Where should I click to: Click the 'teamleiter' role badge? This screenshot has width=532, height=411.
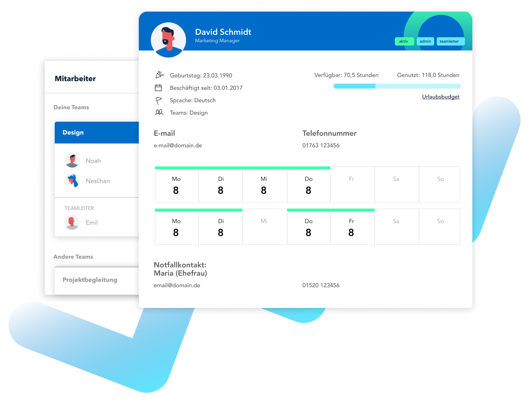[x=451, y=41]
